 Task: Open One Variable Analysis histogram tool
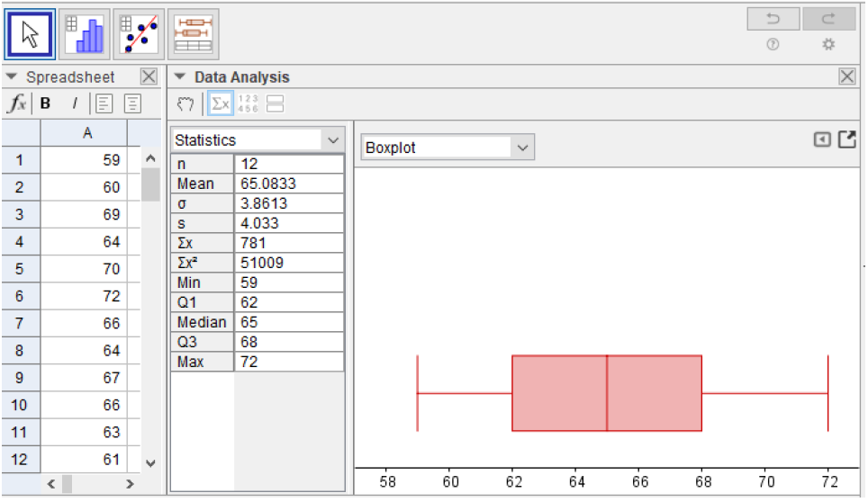point(85,34)
